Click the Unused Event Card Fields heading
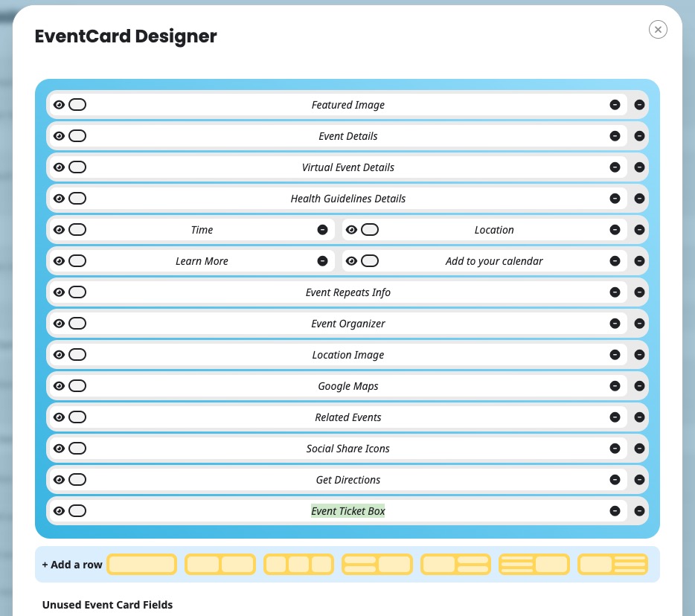The image size is (695, 616). tap(107, 605)
